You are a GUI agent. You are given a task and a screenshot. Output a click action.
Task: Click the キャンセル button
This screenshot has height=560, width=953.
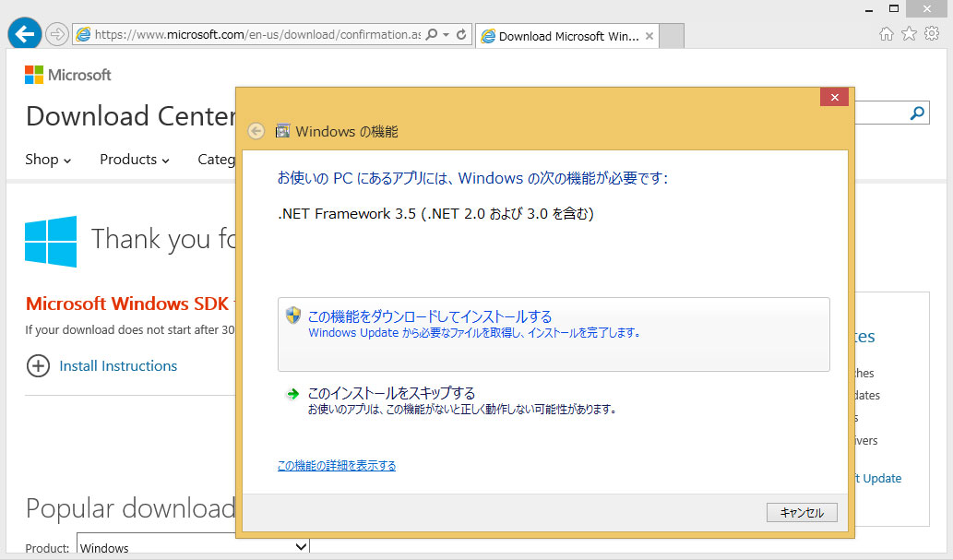(x=802, y=513)
